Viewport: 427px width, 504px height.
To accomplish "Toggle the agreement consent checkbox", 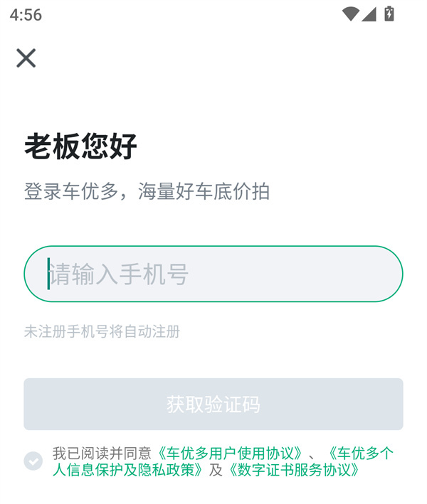I will [33, 461].
